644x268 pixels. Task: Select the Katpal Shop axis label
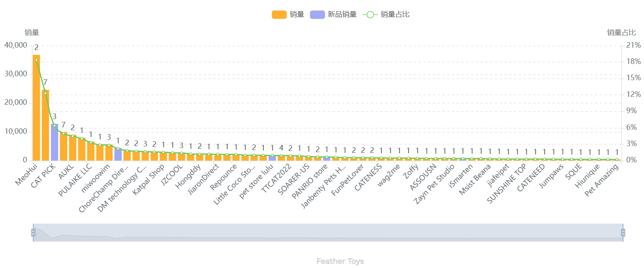click(x=148, y=179)
